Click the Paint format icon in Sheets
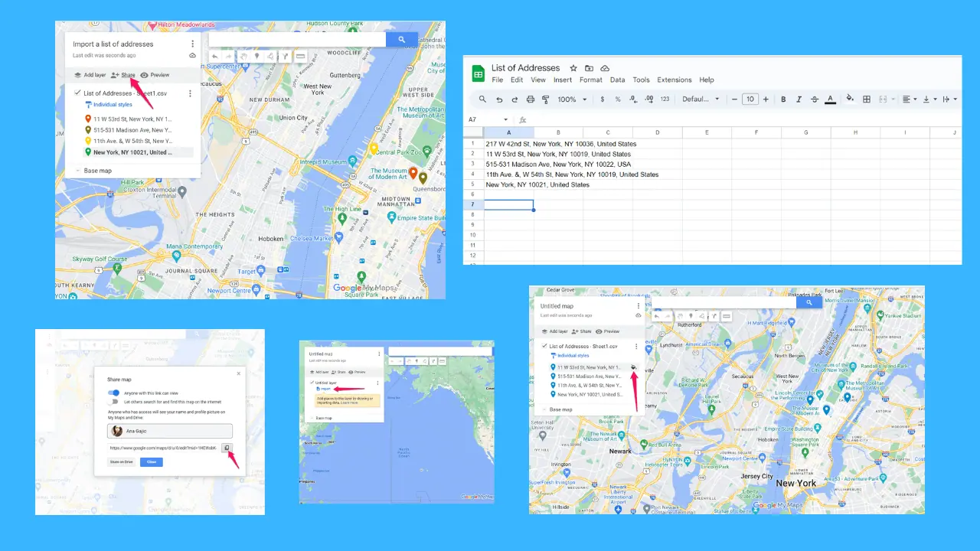 point(546,99)
